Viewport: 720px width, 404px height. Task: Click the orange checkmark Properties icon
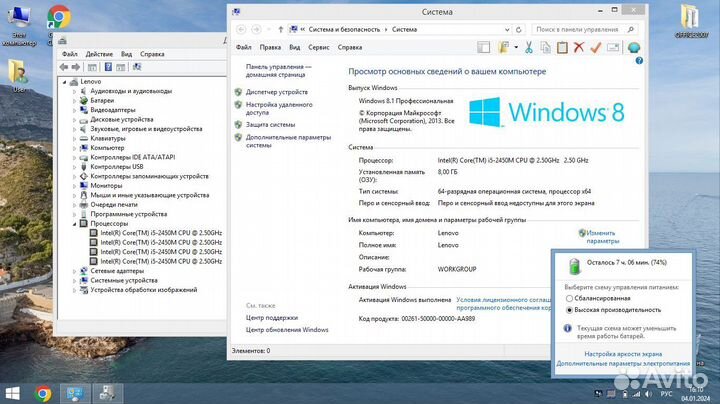tap(596, 47)
